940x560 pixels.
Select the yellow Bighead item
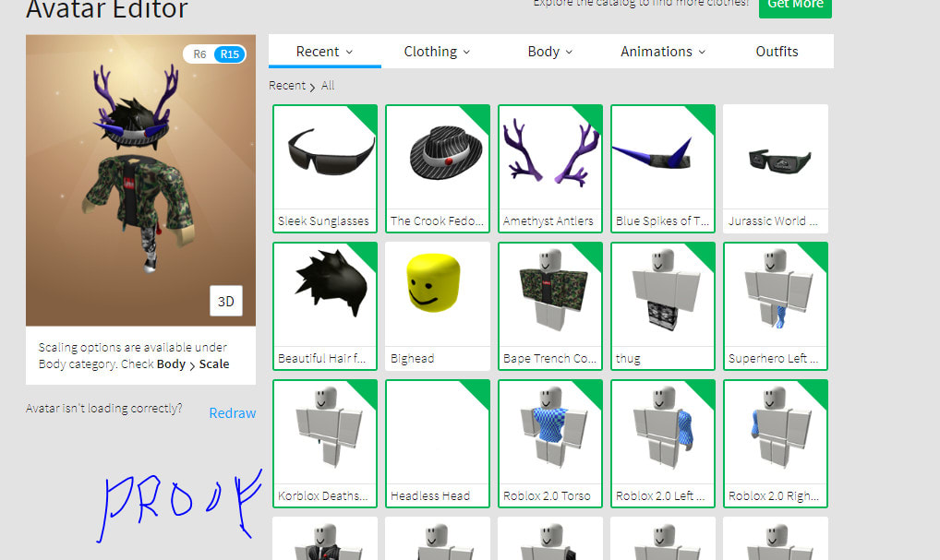click(x=438, y=306)
